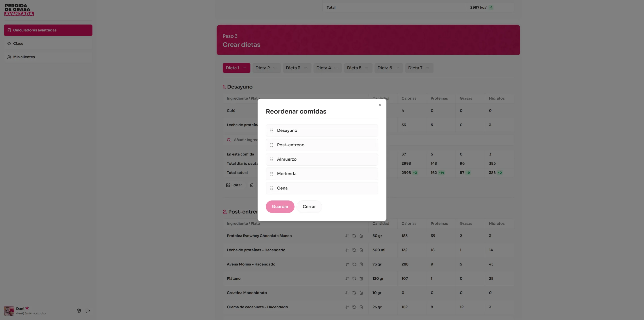This screenshot has width=644, height=320.
Task: Select the Merienda row in reorder list
Action: (322, 174)
